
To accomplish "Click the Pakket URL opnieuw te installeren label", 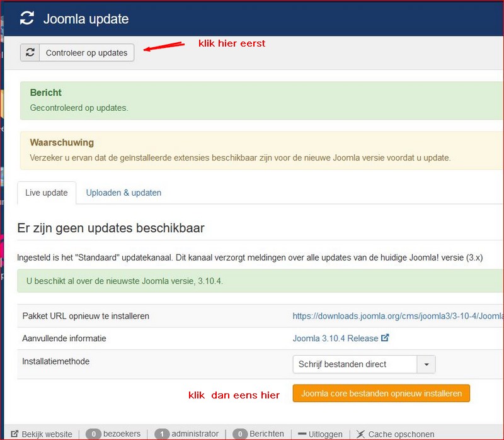I will 86,316.
